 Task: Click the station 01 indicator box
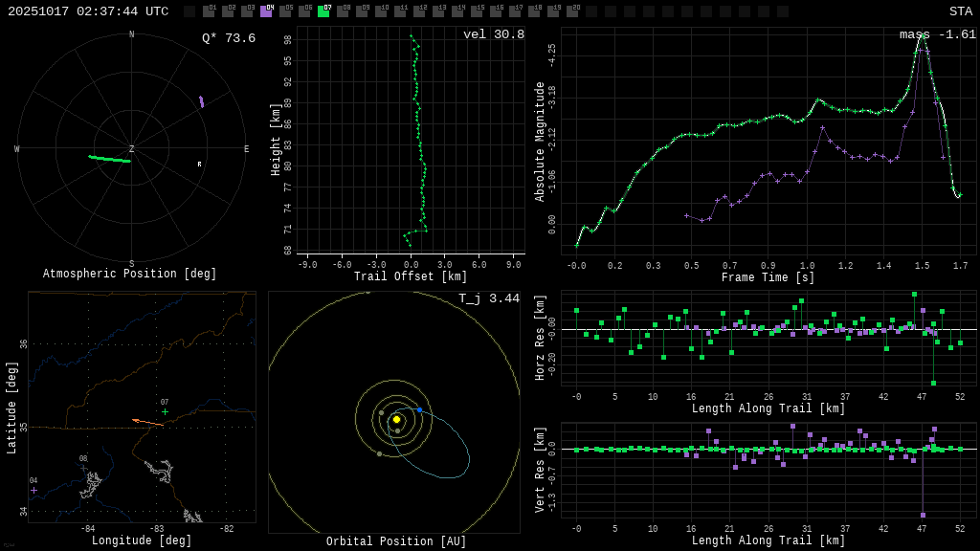[x=209, y=11]
